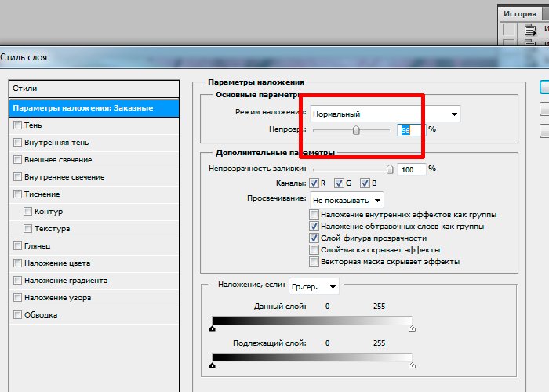The image size is (549, 392).
Task: Click the Непрозрачность заливки value field
Action: coord(410,169)
